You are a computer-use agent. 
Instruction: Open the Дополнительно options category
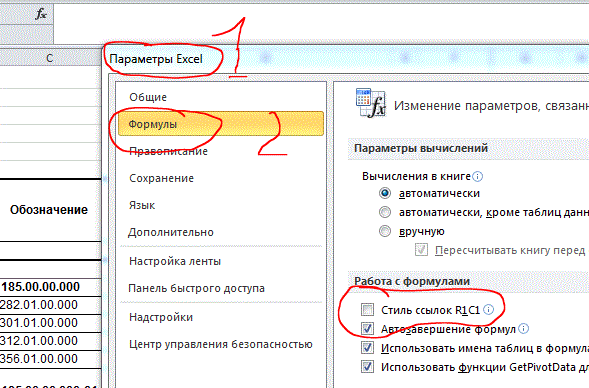(x=220, y=232)
